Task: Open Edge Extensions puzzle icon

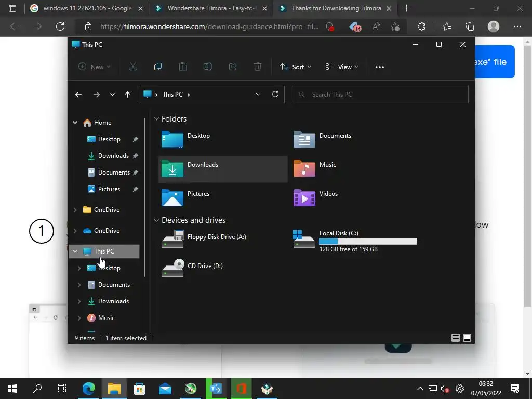Action: [421, 26]
